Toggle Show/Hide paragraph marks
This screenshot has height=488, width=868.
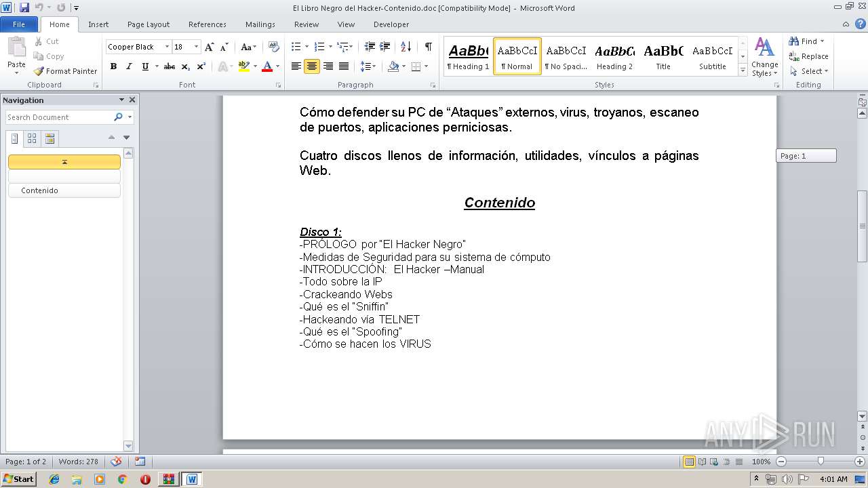428,47
